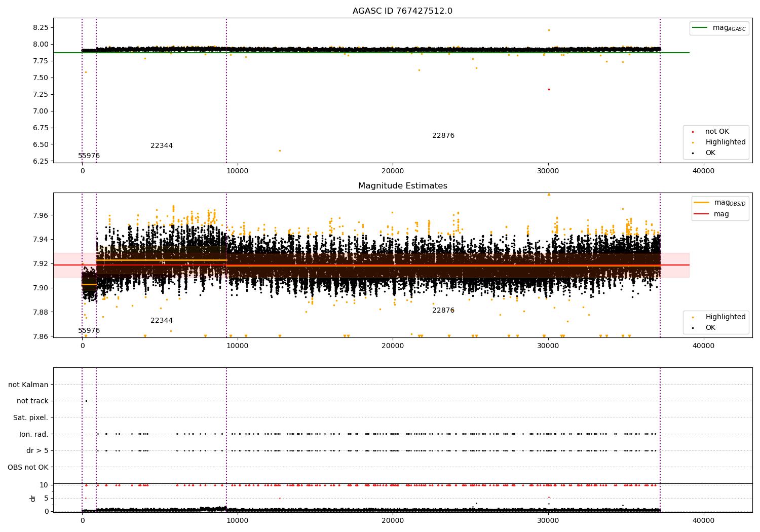Click the 'Sat. pixel.' row label
Screen dimensions: 760x532
[x=31, y=418]
